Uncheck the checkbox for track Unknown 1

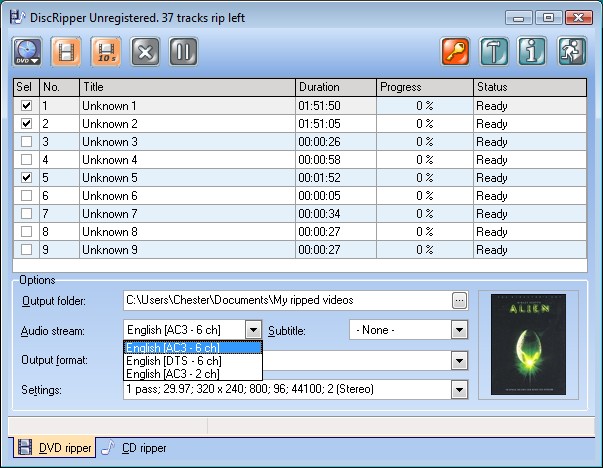[26, 106]
